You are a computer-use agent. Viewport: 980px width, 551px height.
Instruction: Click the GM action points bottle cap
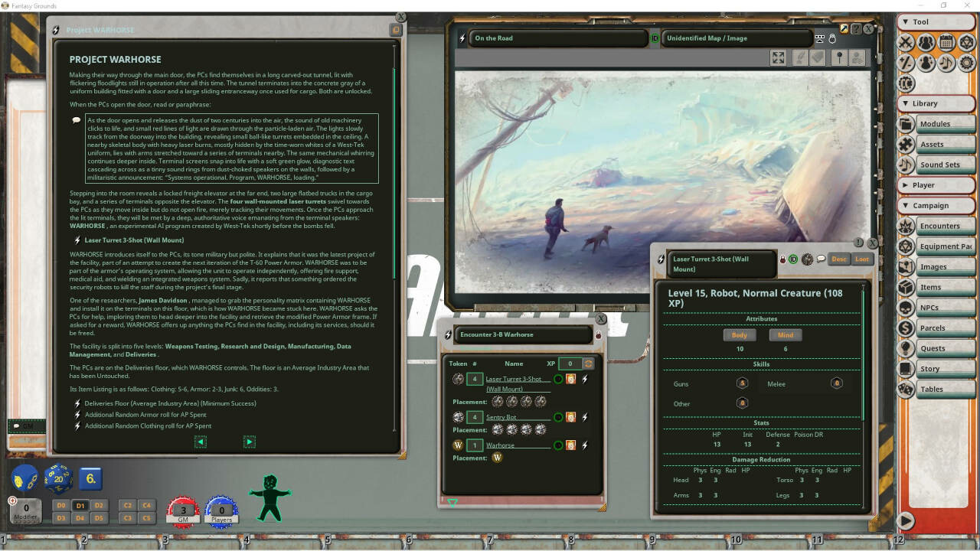coord(183,510)
